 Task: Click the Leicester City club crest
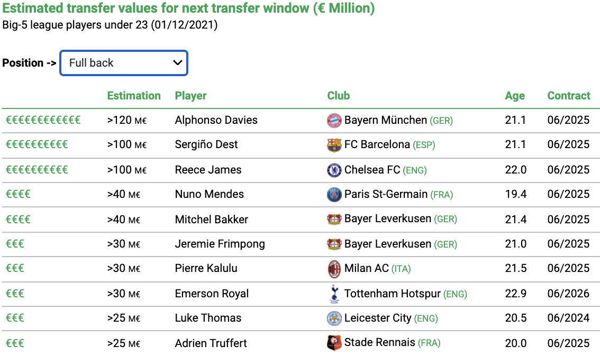334,318
